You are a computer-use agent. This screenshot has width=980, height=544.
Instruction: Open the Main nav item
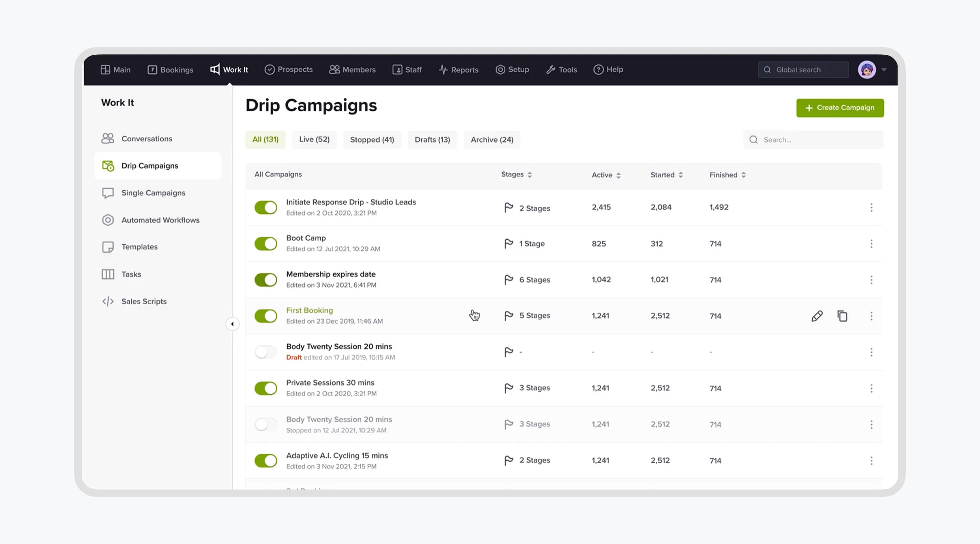(115, 70)
